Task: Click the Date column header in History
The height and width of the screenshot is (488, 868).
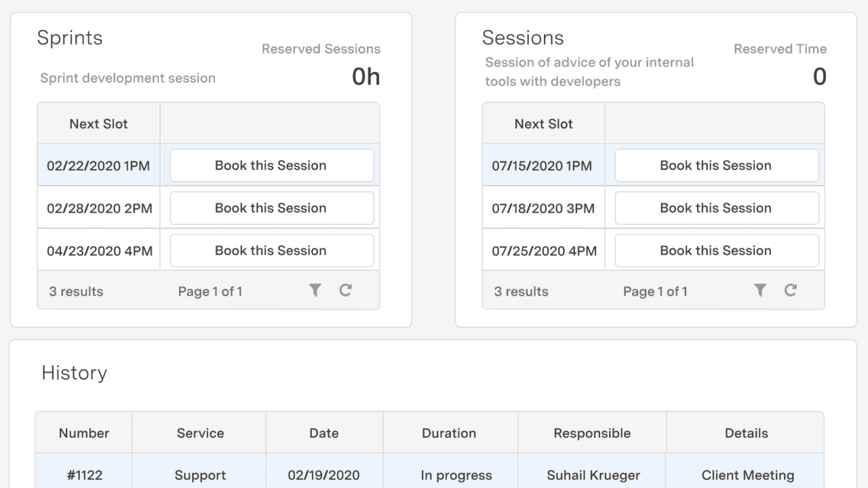Action: tap(324, 433)
